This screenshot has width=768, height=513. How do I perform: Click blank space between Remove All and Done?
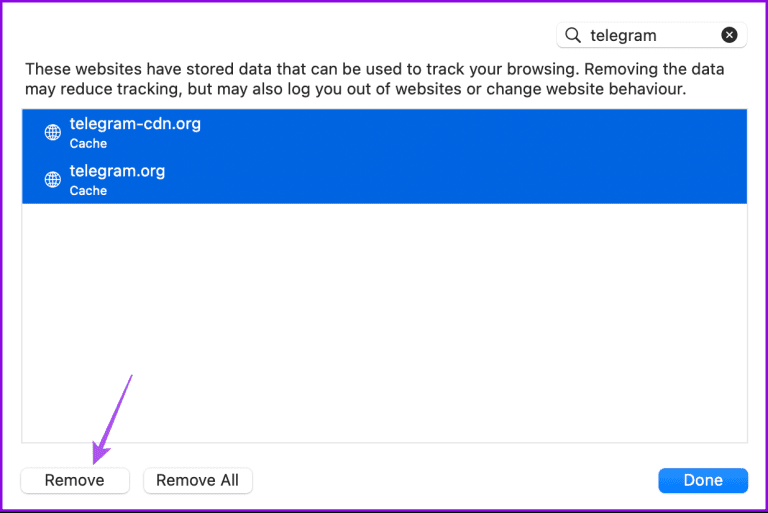455,480
